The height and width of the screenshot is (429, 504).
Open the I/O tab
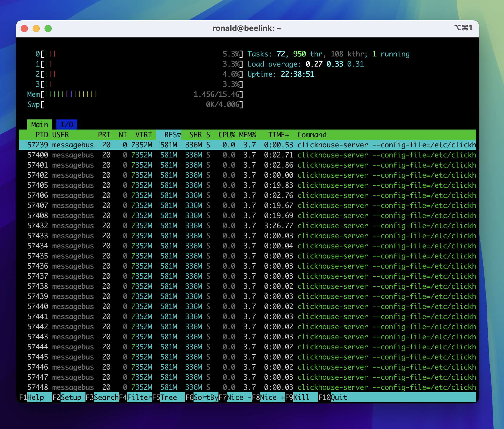tap(67, 124)
